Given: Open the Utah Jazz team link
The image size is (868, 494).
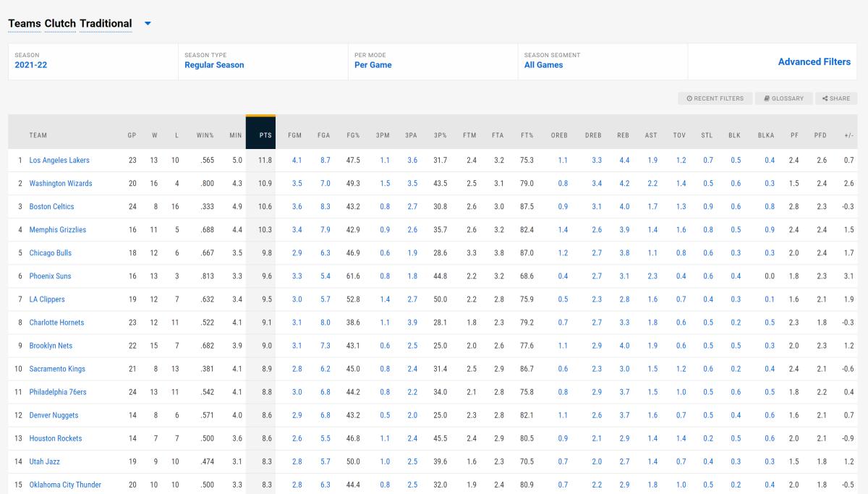Looking at the screenshot, I should pyautogui.click(x=45, y=461).
